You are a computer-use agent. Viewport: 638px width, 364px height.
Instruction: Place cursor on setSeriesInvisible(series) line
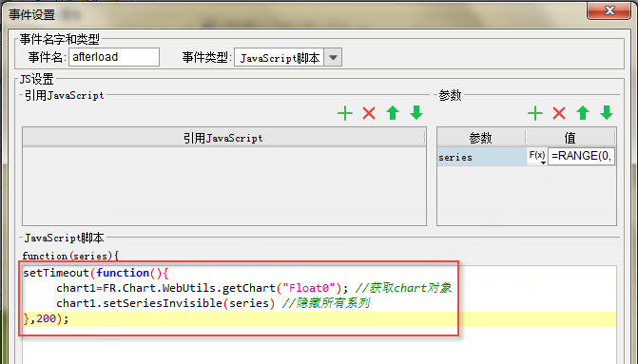213,303
